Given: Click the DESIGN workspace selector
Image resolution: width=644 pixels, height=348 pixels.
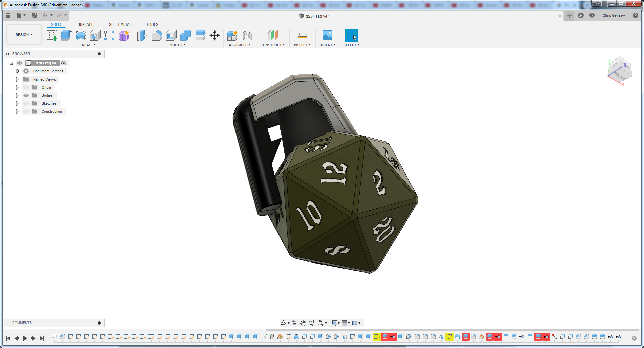Looking at the screenshot, I should coord(24,34).
